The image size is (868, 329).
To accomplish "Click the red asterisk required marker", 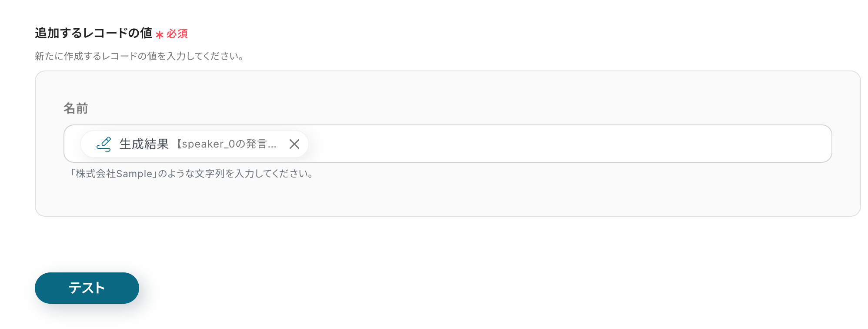I will 160,34.
